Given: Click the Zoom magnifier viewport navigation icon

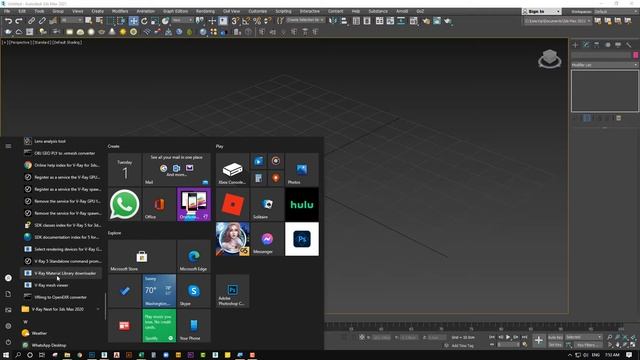Looking at the screenshot, I should pos(609,337).
